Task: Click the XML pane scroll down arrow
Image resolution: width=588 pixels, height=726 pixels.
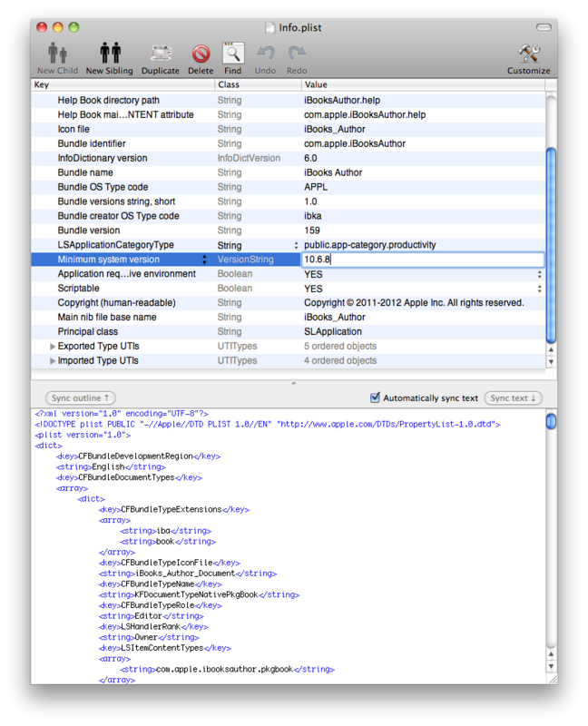Action: [x=551, y=666]
